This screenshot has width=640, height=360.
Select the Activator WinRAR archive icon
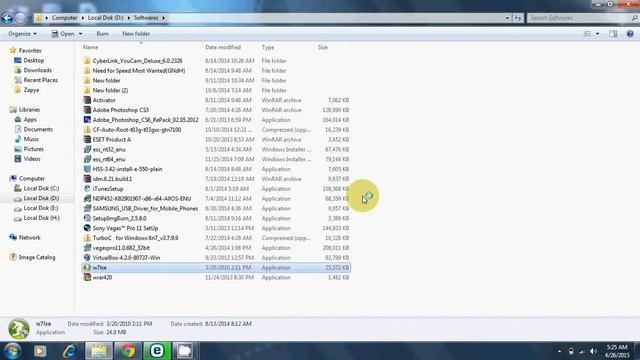point(87,100)
